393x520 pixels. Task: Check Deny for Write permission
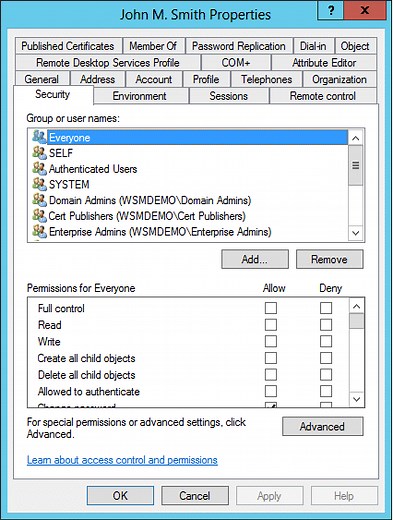[x=326, y=341]
